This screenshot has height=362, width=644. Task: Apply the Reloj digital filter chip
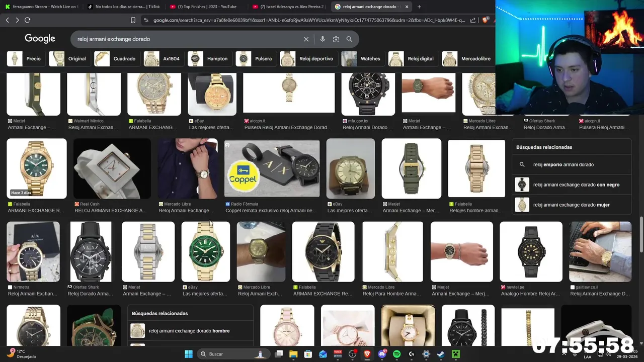[x=413, y=59]
